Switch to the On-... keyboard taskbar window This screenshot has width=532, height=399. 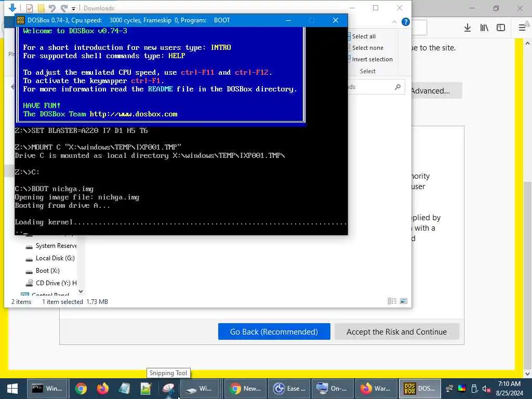pos(332,389)
